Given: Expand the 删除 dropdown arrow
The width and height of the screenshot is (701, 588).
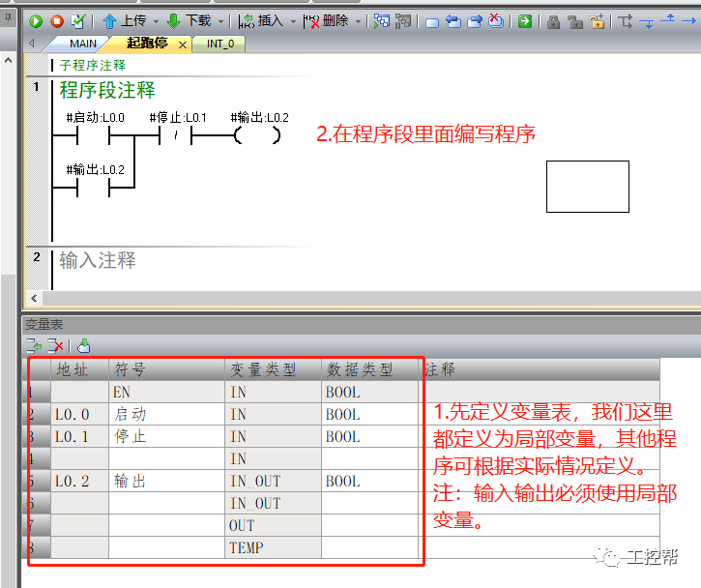Looking at the screenshot, I should 358,21.
